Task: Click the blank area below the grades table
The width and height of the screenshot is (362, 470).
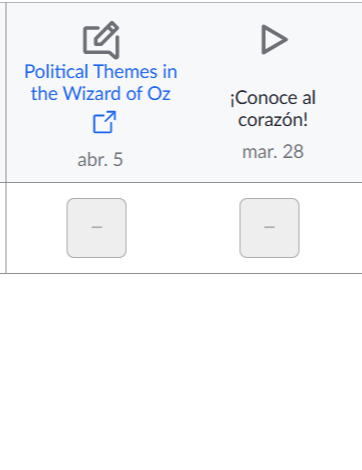Action: click(181, 370)
